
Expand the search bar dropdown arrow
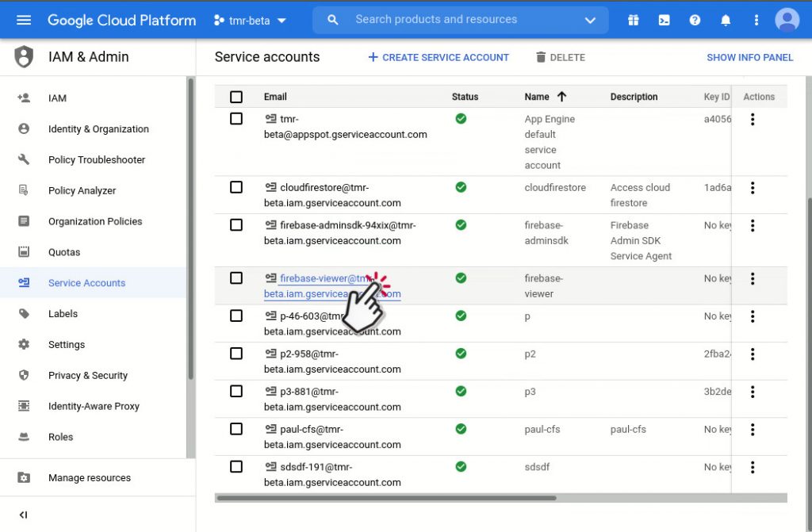tap(590, 20)
